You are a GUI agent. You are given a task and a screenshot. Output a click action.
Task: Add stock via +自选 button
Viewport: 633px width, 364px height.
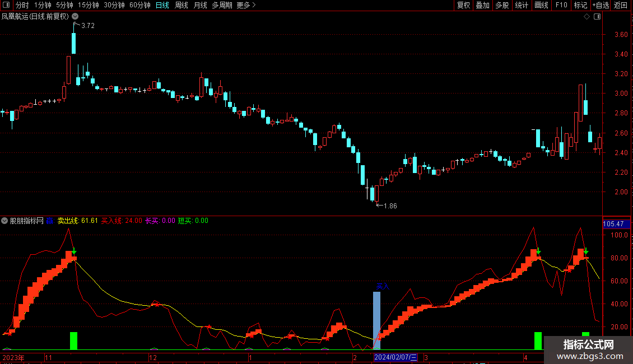click(x=601, y=5)
